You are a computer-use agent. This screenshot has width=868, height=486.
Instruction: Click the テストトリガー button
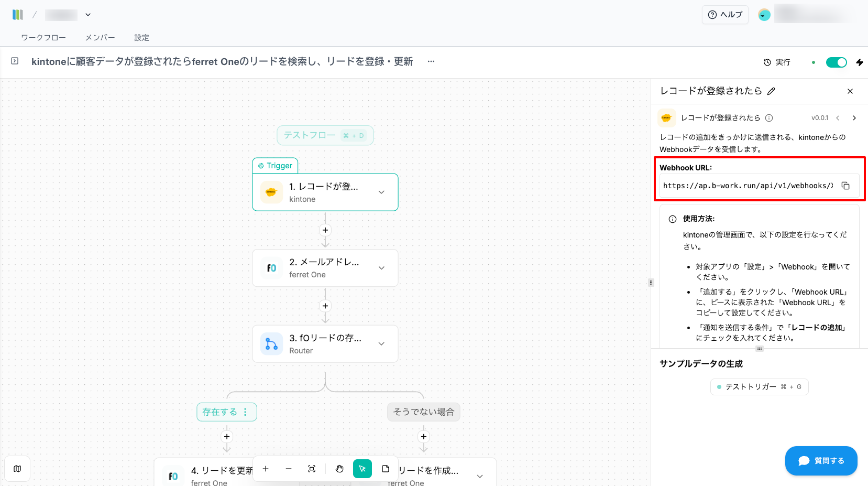pos(759,387)
